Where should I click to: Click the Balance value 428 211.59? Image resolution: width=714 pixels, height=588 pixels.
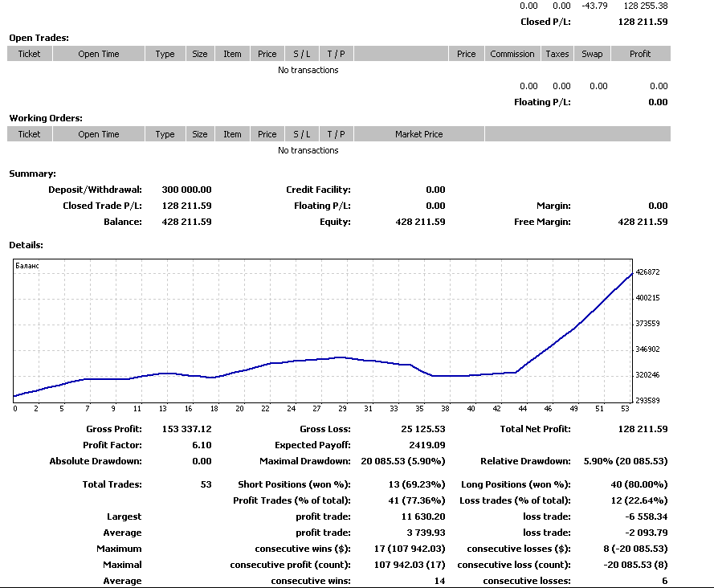tap(186, 222)
